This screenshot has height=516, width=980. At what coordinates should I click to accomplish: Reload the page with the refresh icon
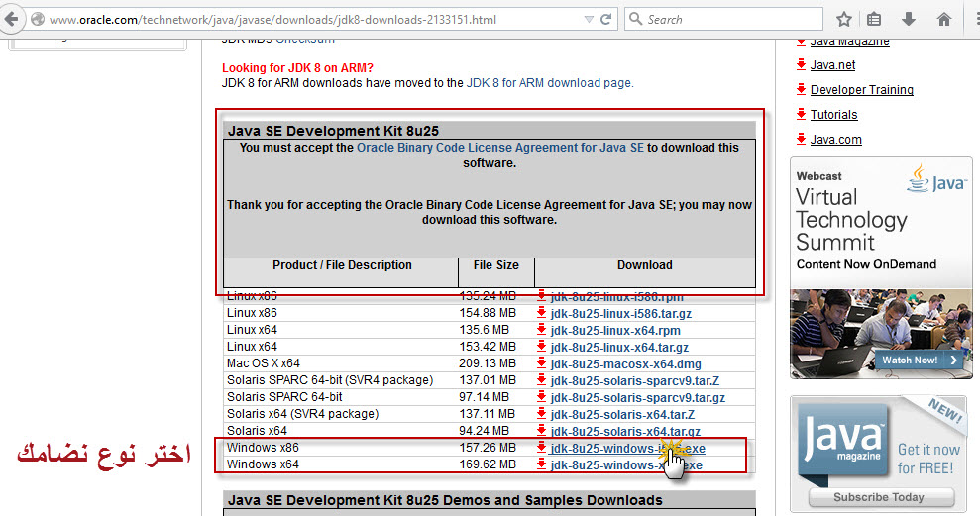(x=605, y=20)
